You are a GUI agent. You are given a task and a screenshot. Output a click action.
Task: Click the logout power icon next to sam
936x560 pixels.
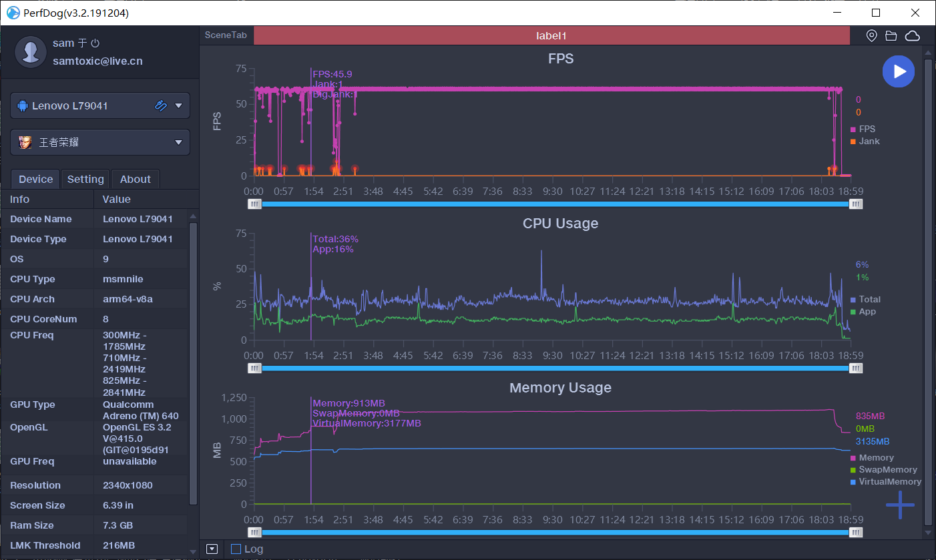[x=95, y=43]
